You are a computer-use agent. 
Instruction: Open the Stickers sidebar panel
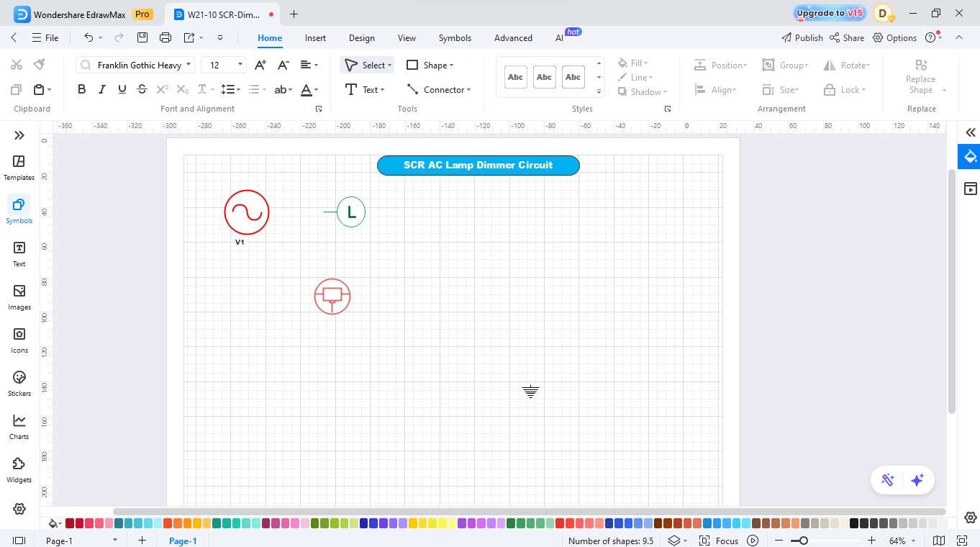point(19,384)
